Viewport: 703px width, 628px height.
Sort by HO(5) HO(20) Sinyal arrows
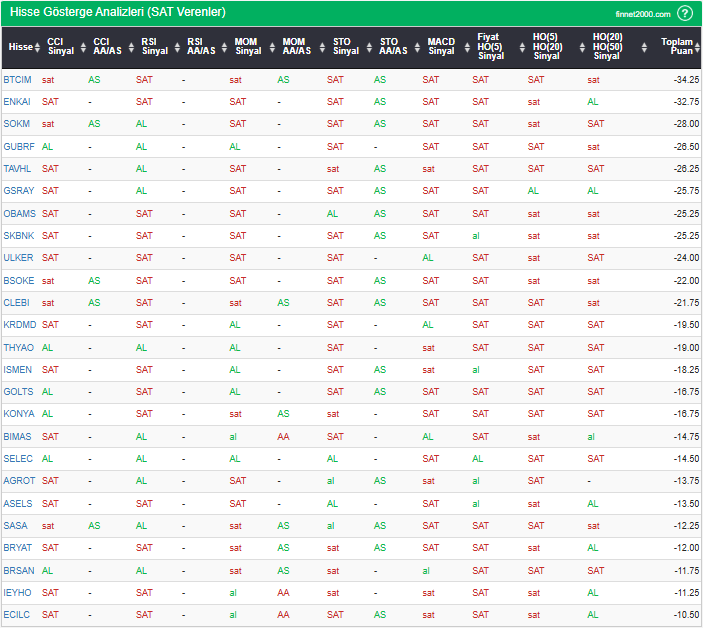582,47
